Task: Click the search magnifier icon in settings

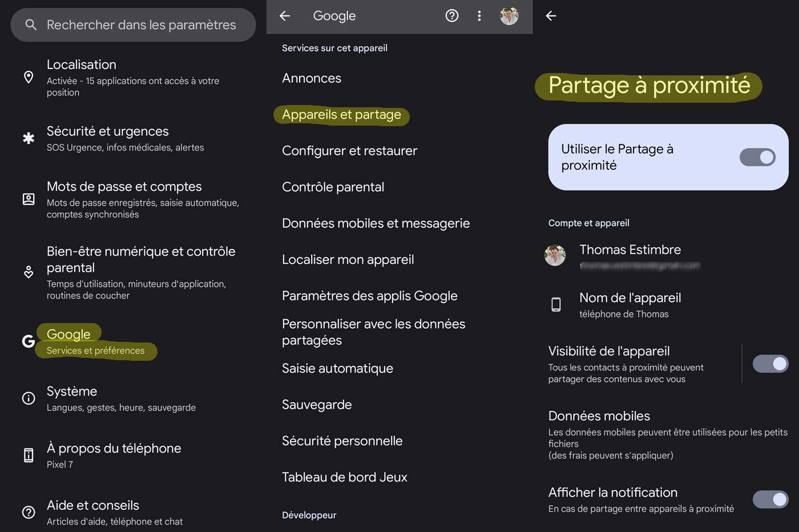Action: coord(31,25)
